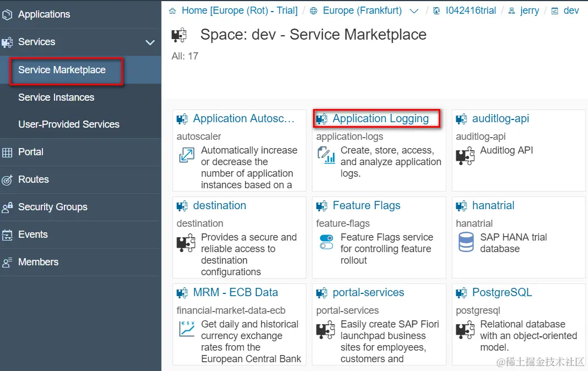
Task: Open the portal-services service title
Action: 368,292
